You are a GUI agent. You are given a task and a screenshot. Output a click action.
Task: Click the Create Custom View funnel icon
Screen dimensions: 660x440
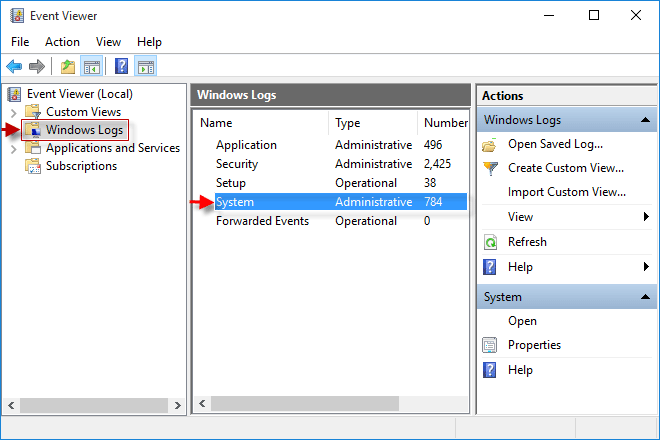click(x=490, y=168)
